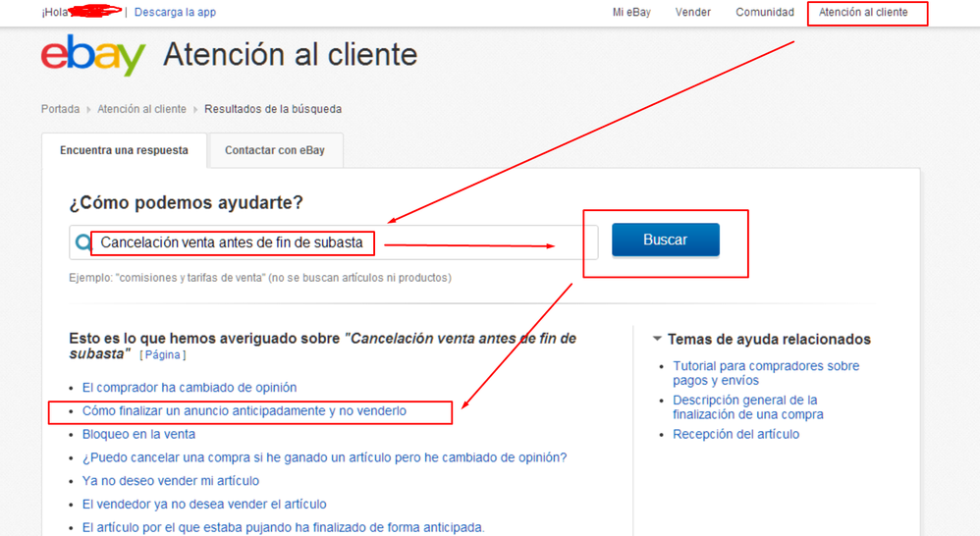Viewport: 980px width, 536px height.
Task: Open Atención al cliente in top bar
Action: coord(863,12)
